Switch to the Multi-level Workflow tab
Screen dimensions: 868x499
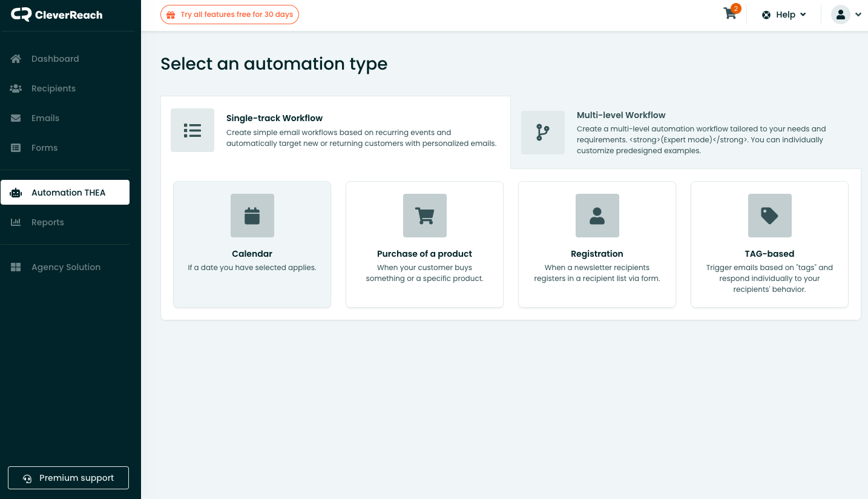[x=686, y=133]
